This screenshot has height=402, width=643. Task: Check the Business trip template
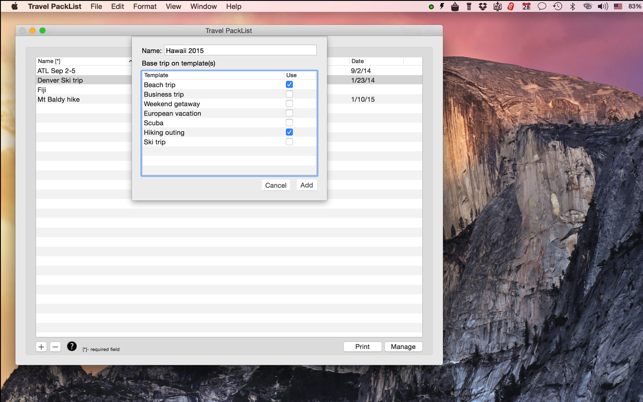pos(289,94)
